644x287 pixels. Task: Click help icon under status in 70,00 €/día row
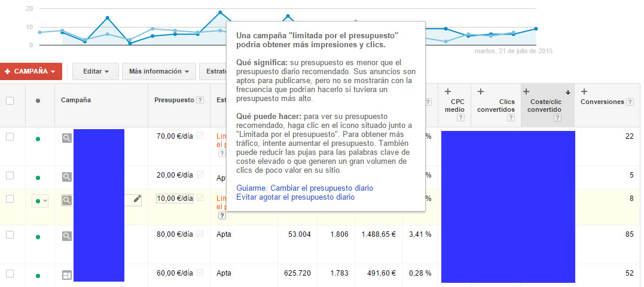click(222, 153)
